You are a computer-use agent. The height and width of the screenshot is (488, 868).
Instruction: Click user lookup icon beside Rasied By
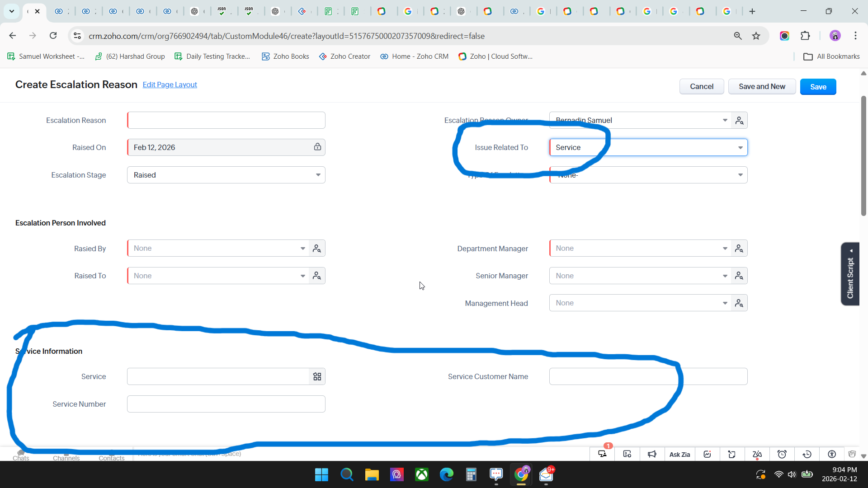click(317, 249)
